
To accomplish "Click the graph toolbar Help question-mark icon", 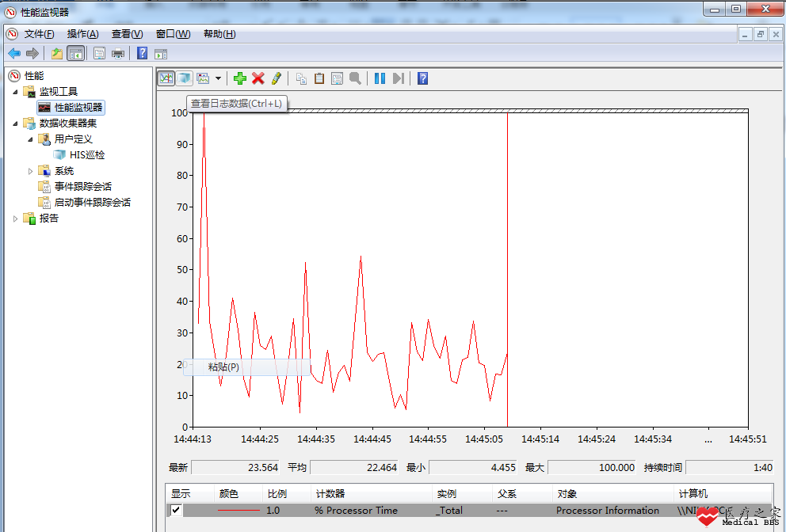I will click(422, 78).
